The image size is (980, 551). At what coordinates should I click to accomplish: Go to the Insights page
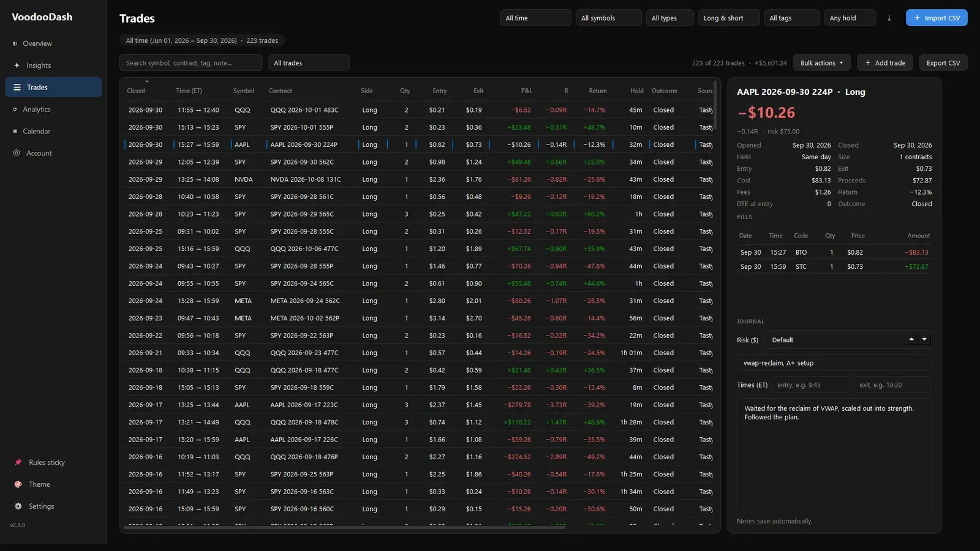53,66
